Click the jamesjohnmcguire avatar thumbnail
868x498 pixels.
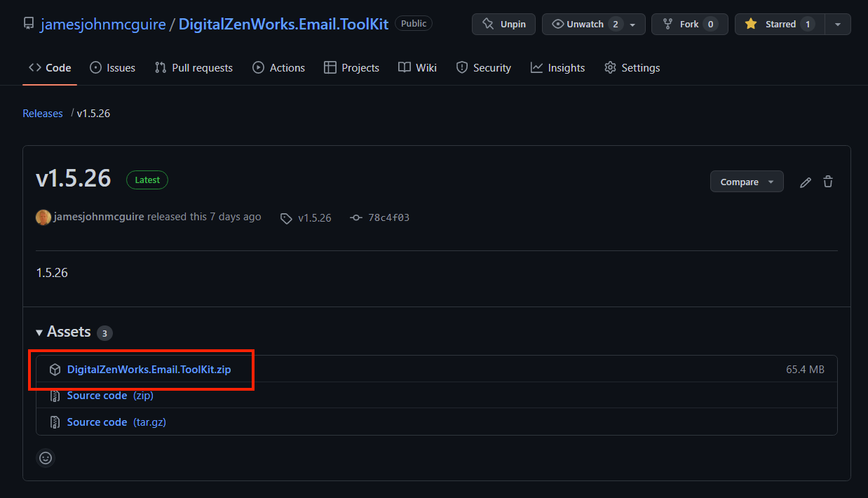pos(43,217)
